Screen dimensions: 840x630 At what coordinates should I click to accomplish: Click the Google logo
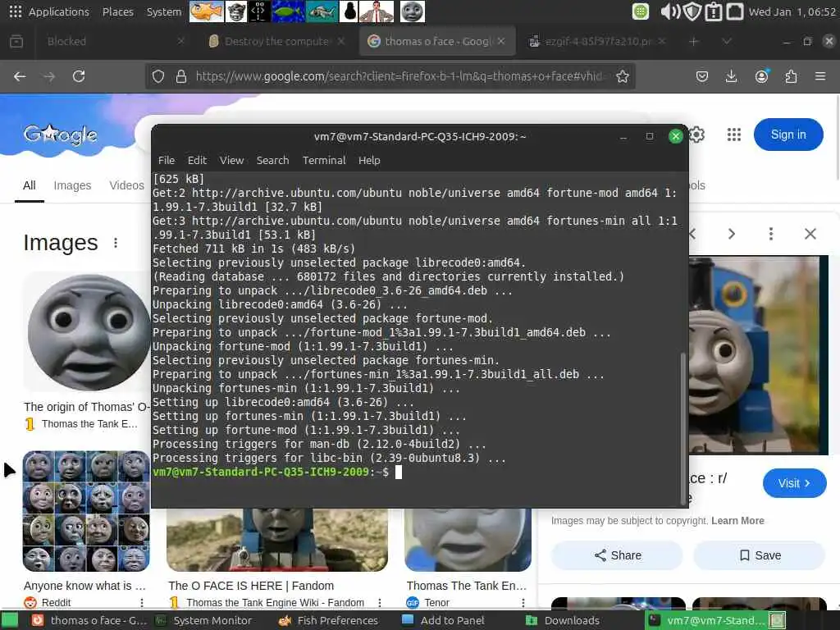(60, 135)
